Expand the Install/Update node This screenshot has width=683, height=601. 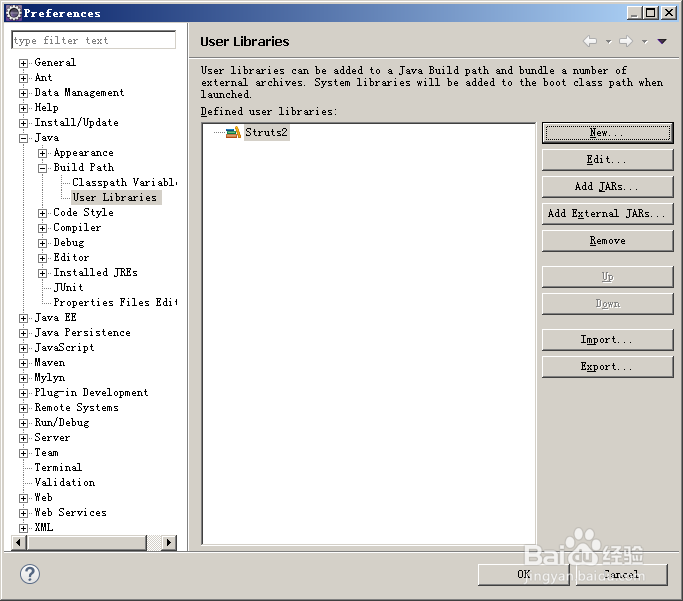point(24,124)
